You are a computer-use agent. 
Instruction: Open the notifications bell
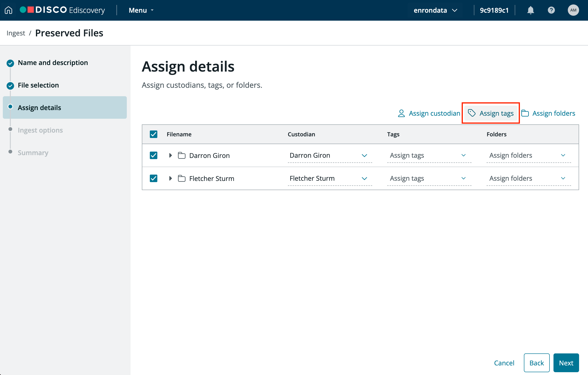point(530,10)
